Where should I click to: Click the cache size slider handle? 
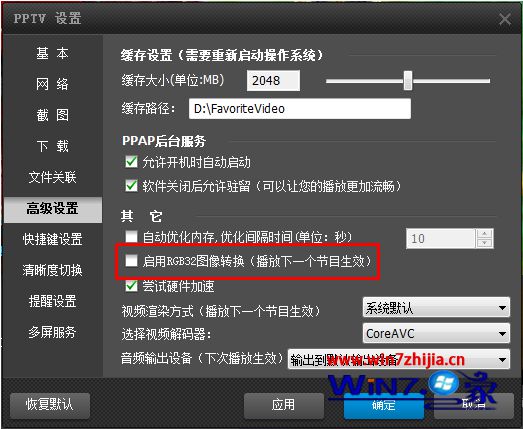click(408, 80)
